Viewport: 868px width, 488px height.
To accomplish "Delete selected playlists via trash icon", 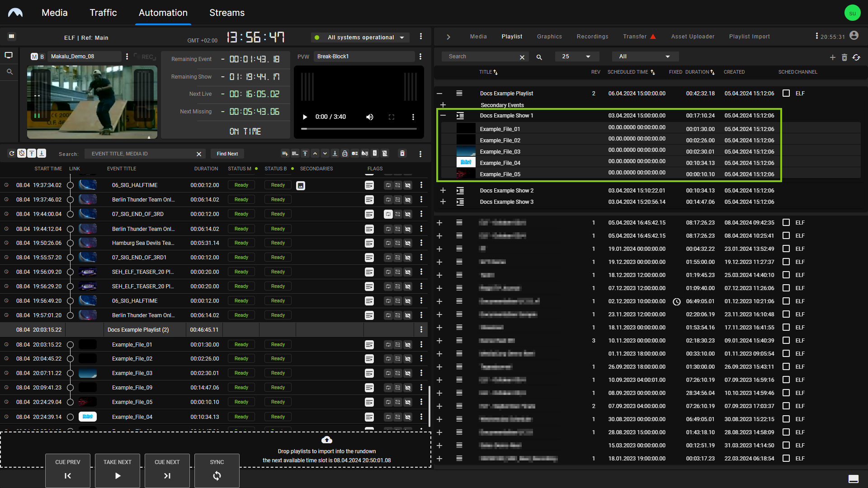I will [845, 57].
